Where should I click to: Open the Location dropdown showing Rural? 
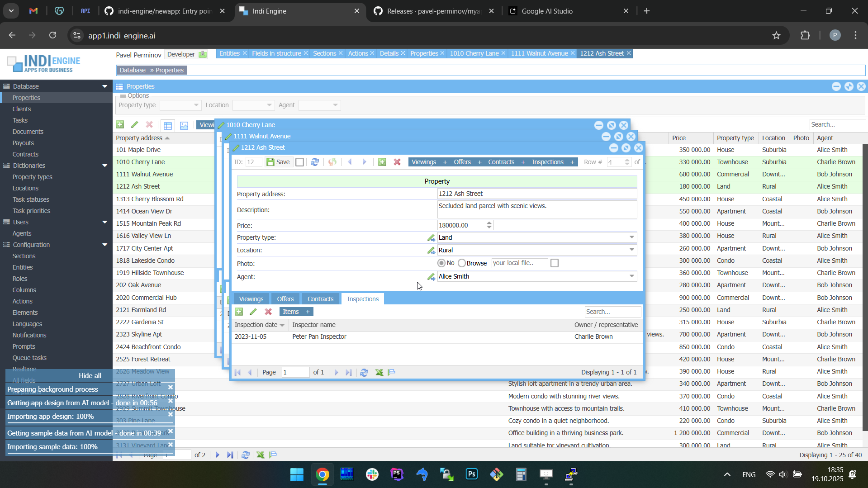click(x=631, y=250)
